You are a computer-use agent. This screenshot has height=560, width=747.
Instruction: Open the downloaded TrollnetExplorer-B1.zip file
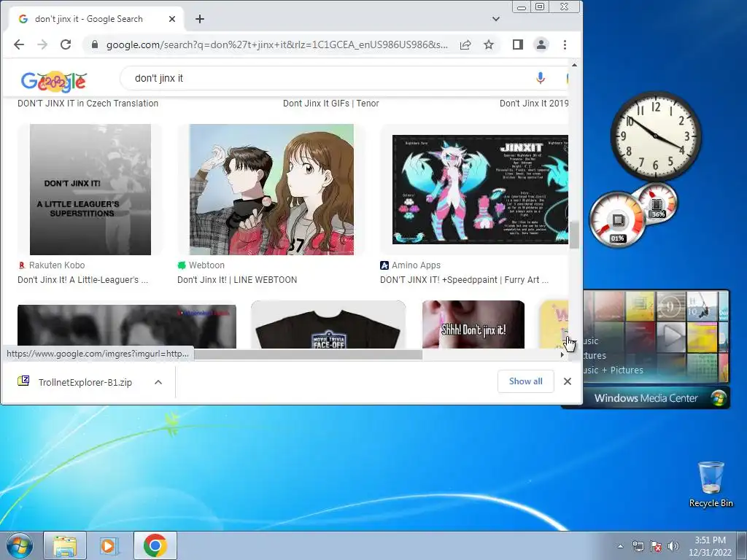pos(76,382)
